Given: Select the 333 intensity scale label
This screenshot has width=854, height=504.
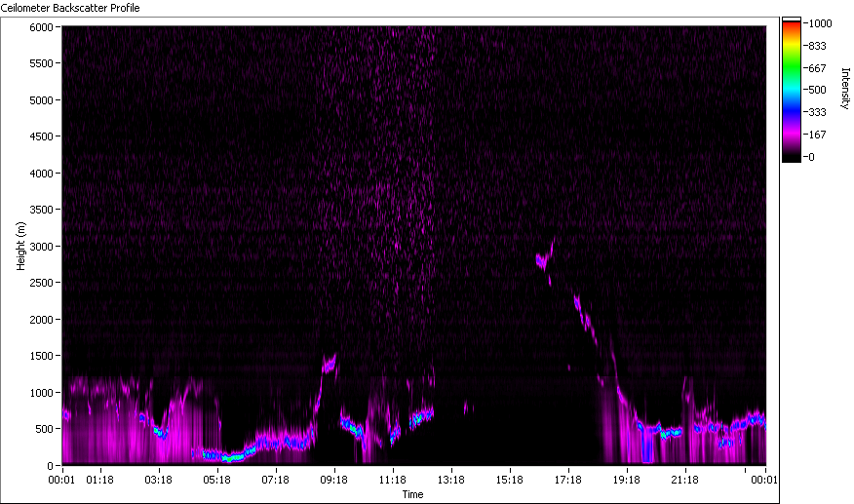Looking at the screenshot, I should (x=817, y=112).
